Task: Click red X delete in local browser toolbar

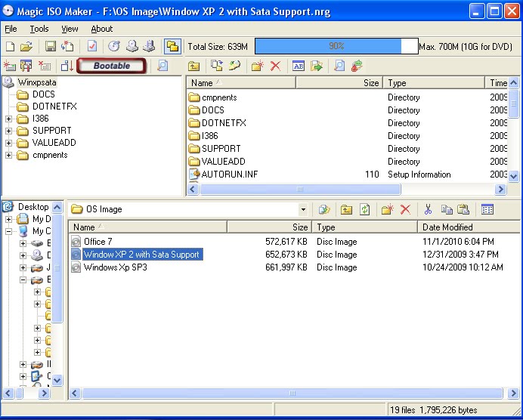Action: tap(405, 210)
